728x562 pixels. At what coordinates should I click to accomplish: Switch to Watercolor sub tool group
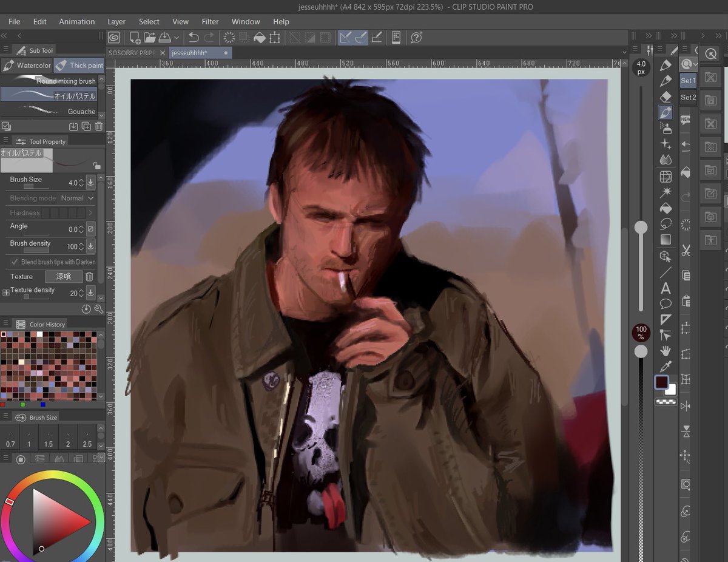point(26,65)
